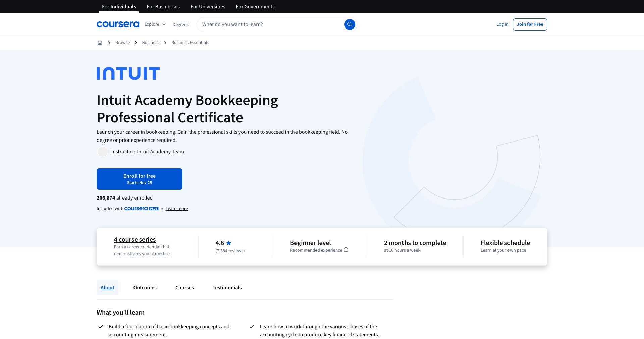Screen dimensions: 644x339
Task: Click the '(7,584 reviews)' text
Action: tap(230, 251)
